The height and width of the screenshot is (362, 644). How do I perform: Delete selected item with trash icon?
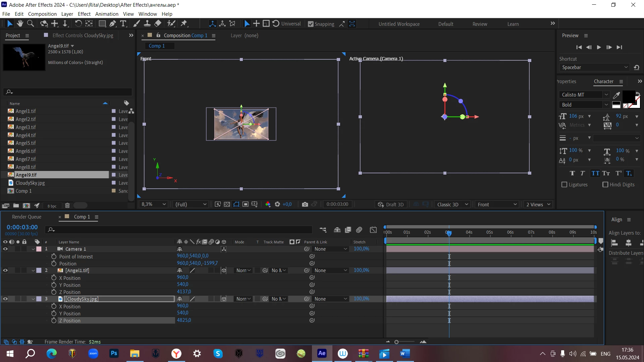pyautogui.click(x=67, y=205)
